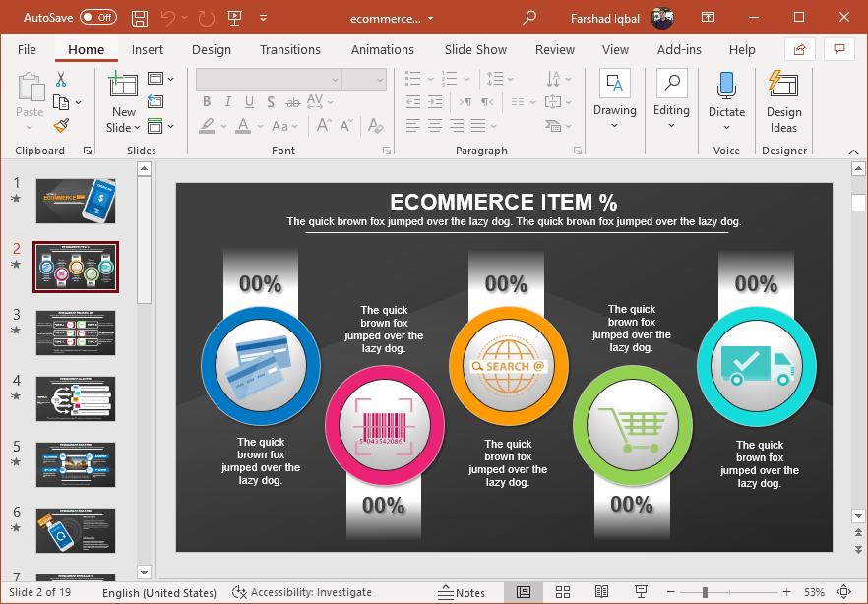Viewport: 868px width, 604px height.
Task: Switch to the Animations tab
Action: point(382,49)
